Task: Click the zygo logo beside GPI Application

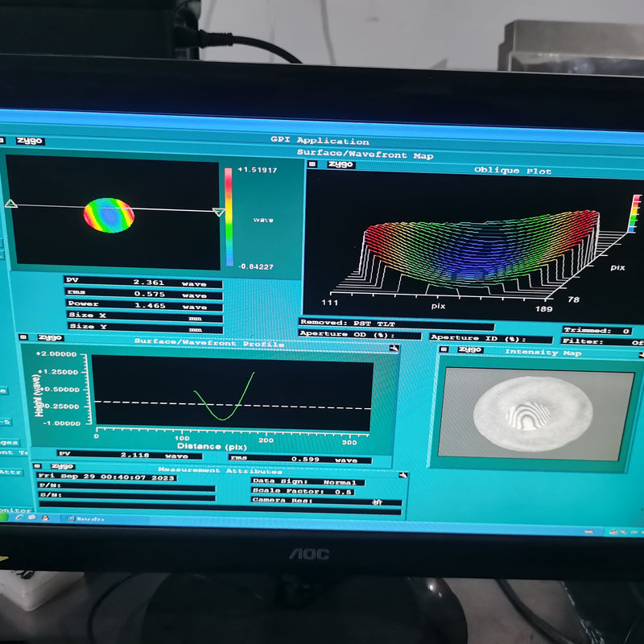Action: pyautogui.click(x=30, y=141)
